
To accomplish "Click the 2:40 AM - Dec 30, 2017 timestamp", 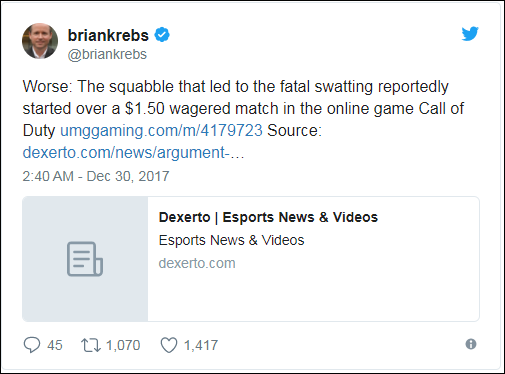I will coord(96,176).
